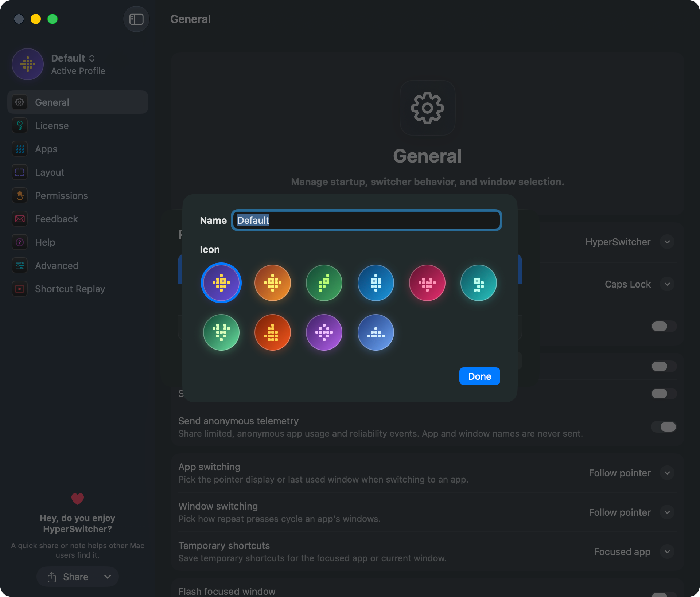Viewport: 700px width, 597px height.
Task: Click the Default profile avatar in the sidebar
Action: [x=28, y=64]
